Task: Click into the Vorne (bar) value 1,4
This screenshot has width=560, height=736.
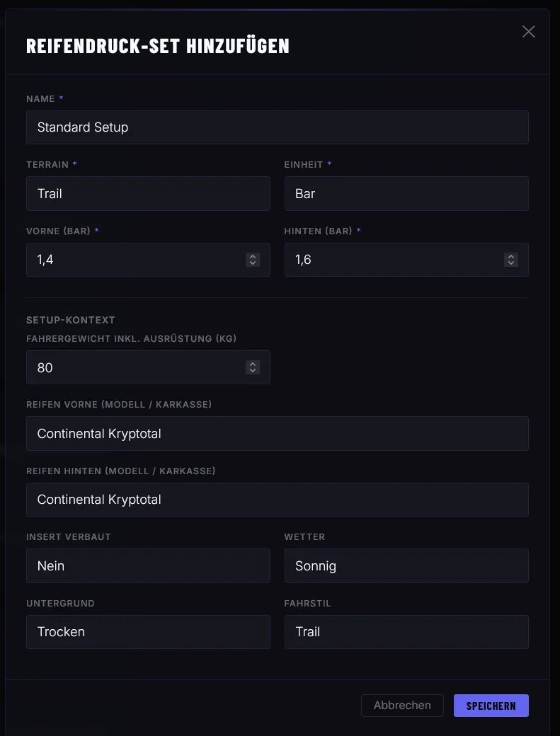Action: pos(135,260)
